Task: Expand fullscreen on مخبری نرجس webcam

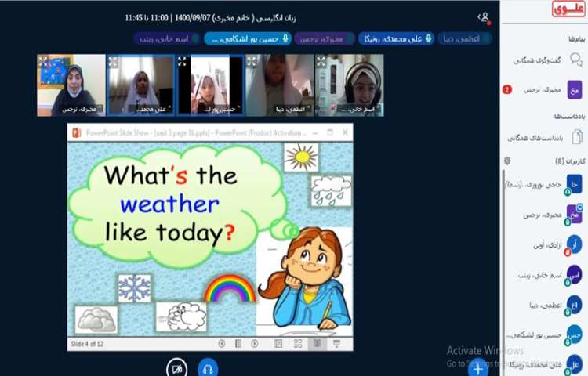Action: point(43,60)
